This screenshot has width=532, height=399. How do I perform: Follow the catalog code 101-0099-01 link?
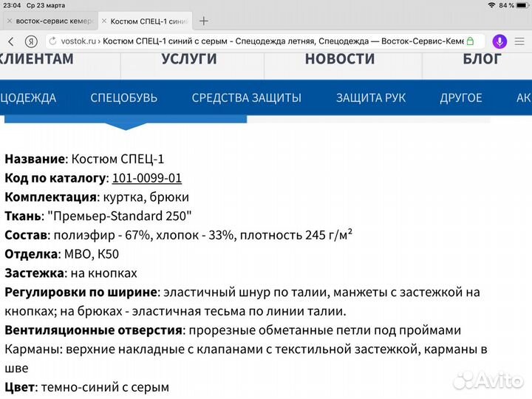tap(147, 178)
